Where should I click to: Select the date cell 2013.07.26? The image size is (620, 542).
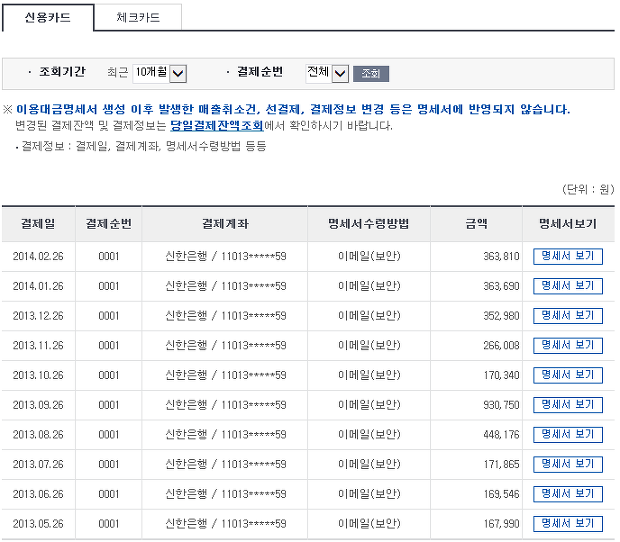click(x=38, y=464)
